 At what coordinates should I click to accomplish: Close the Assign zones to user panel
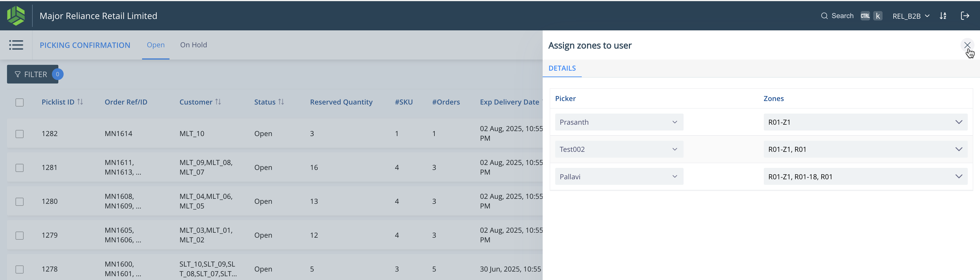[x=967, y=45]
